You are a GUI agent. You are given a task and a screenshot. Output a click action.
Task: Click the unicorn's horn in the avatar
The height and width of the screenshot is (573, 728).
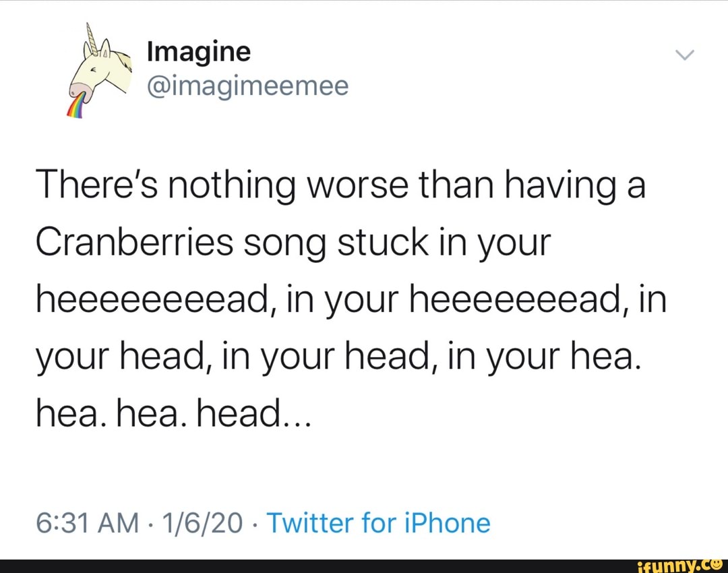click(92, 38)
